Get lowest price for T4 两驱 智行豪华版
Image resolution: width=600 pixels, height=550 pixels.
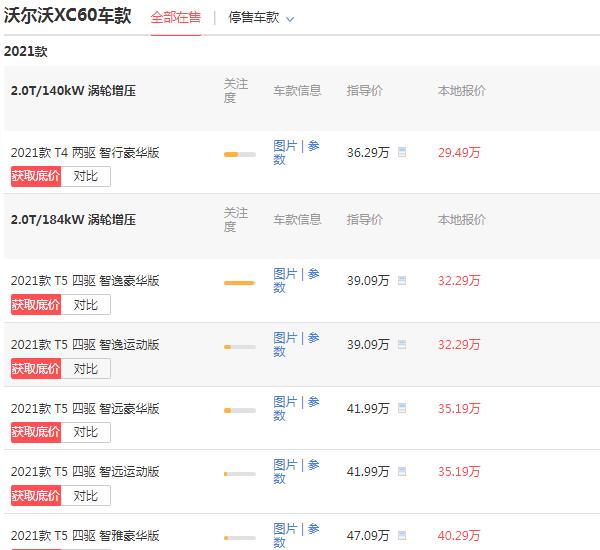tap(36, 176)
